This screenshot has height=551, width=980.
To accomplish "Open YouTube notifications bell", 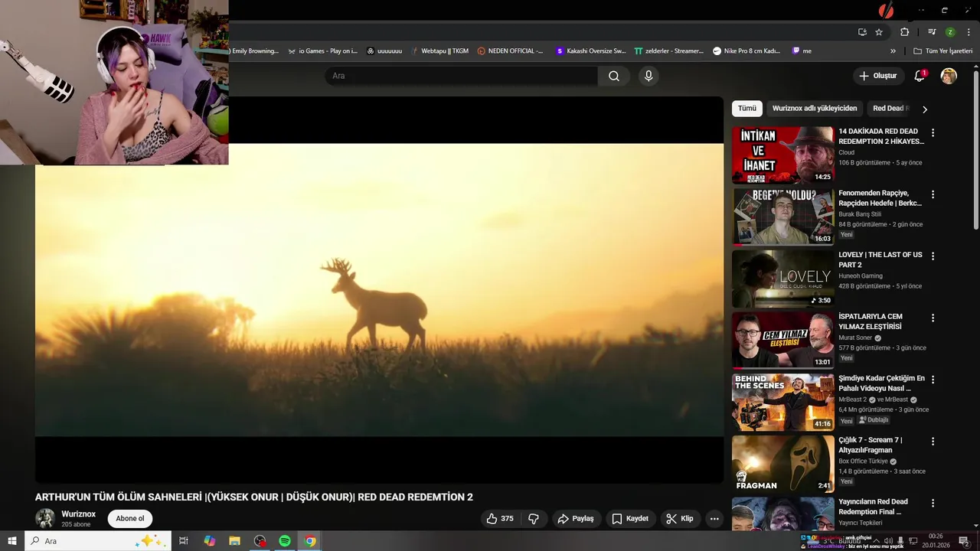I will point(920,76).
